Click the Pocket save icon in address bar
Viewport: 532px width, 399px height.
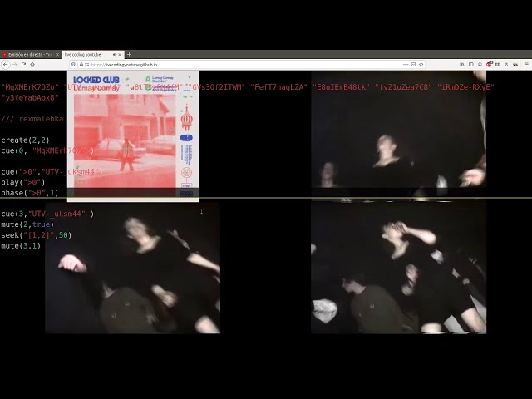413,65
